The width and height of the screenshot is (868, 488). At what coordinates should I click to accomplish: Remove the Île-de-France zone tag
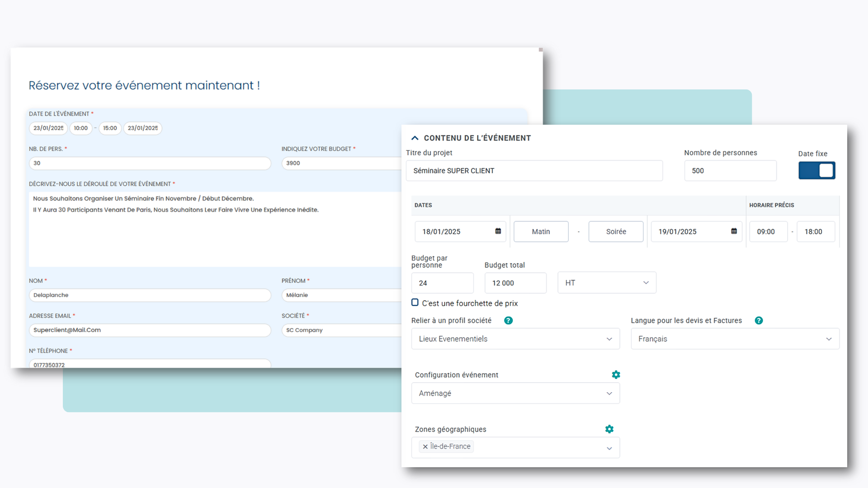[425, 446]
